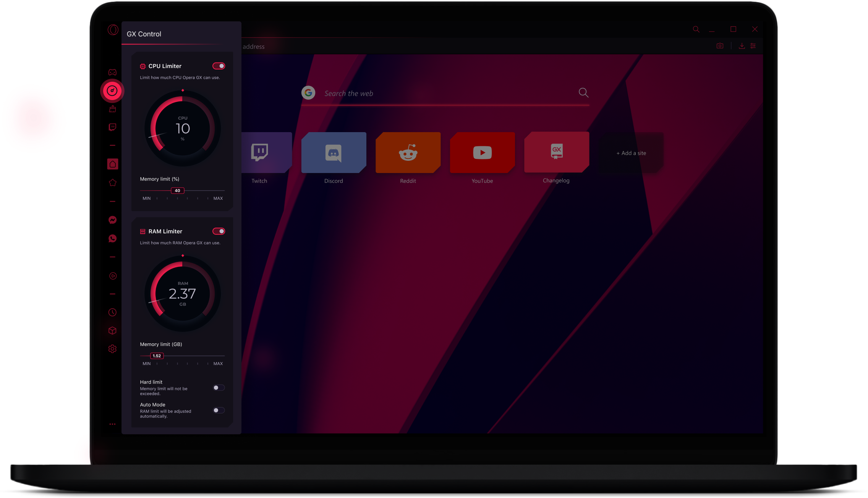Click the Opera GX home icon
Screen dimensions: 868x498
(x=112, y=164)
